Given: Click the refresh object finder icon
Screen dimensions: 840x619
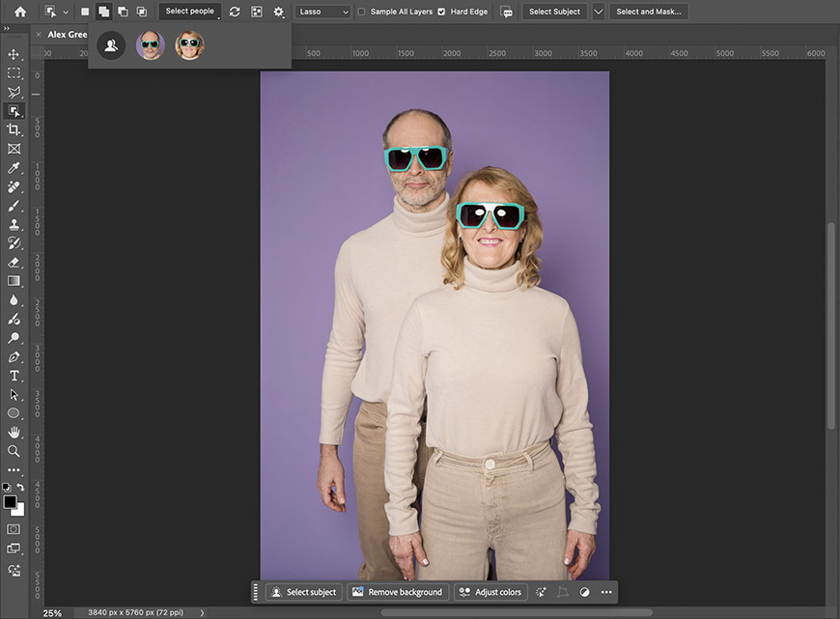Looking at the screenshot, I should click(x=235, y=12).
